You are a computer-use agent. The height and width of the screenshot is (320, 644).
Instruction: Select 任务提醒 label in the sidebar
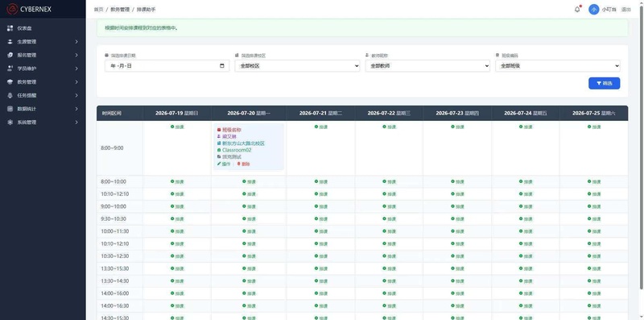[x=27, y=95]
